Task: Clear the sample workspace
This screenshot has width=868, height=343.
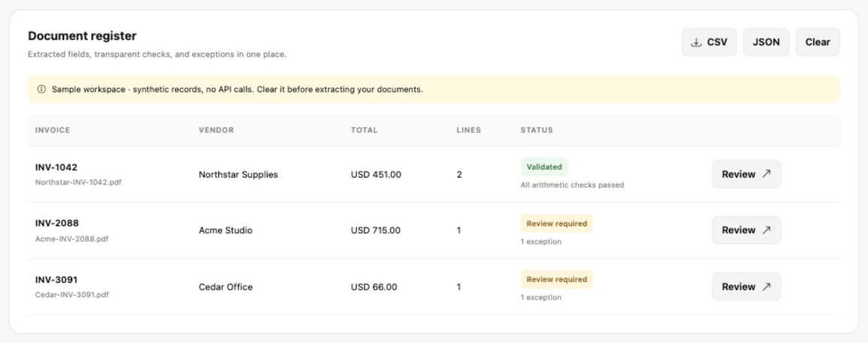Action: 818,42
